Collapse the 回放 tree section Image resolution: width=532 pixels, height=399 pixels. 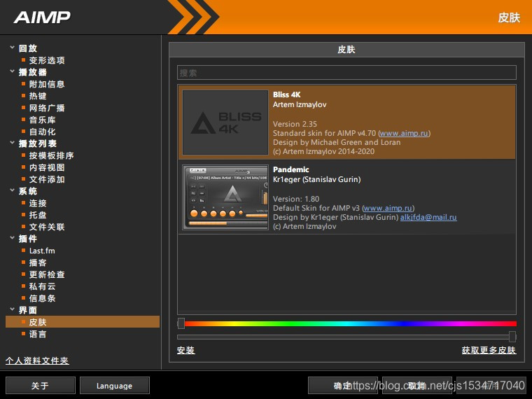click(12, 48)
